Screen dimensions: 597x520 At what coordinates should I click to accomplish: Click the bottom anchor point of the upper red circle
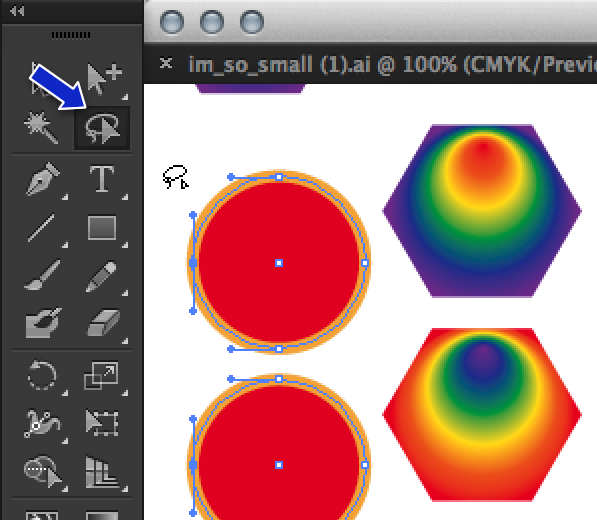click(x=279, y=349)
